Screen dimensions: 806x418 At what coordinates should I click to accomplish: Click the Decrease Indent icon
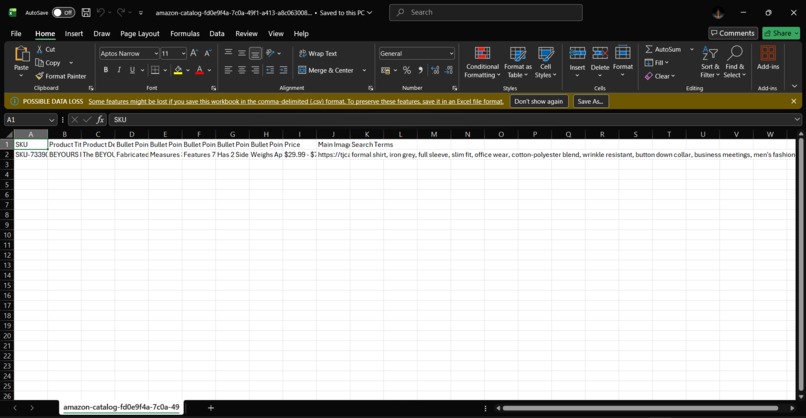[x=270, y=70]
